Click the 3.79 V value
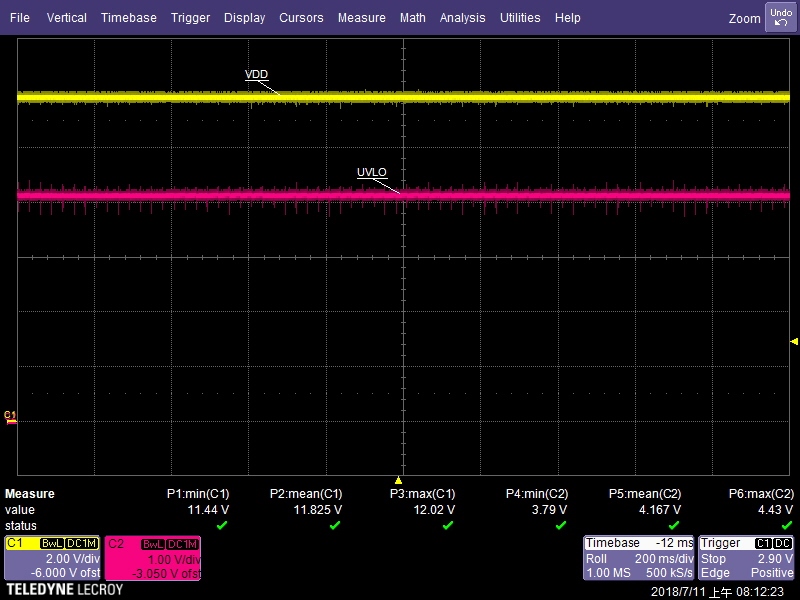Screen dimensions: 800x600 point(549,510)
